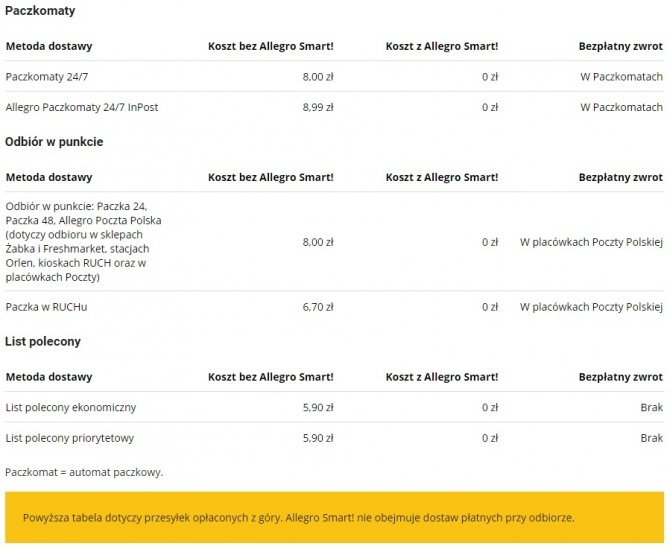The width and height of the screenshot is (670, 549).
Task: Click "Brak" in List polecony ekonomiczny row
Action: 652,408
